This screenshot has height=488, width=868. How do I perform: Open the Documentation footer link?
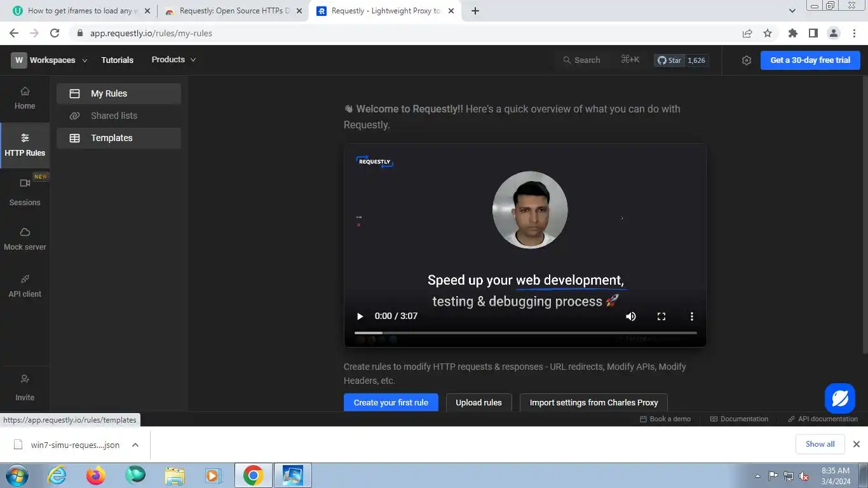click(739, 419)
